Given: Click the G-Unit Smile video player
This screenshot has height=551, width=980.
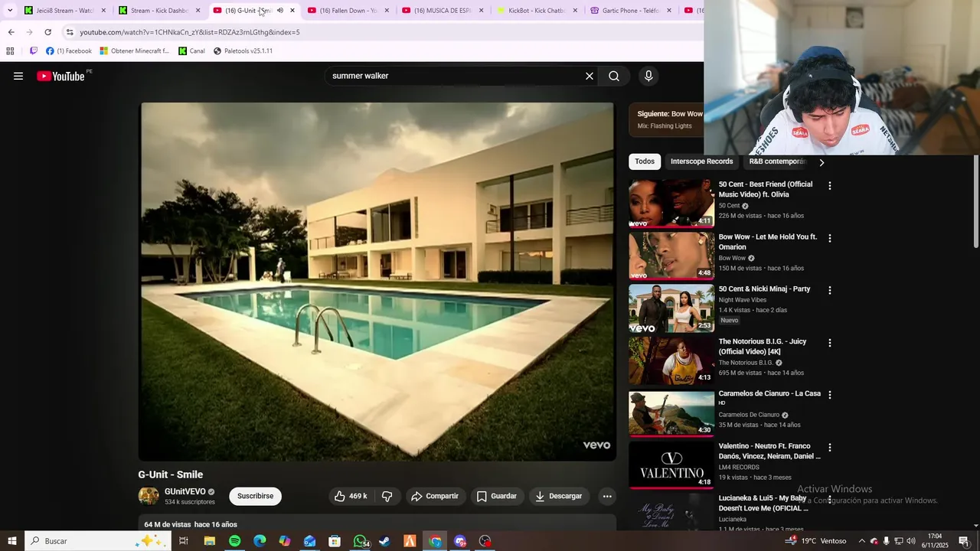Looking at the screenshot, I should tap(377, 282).
